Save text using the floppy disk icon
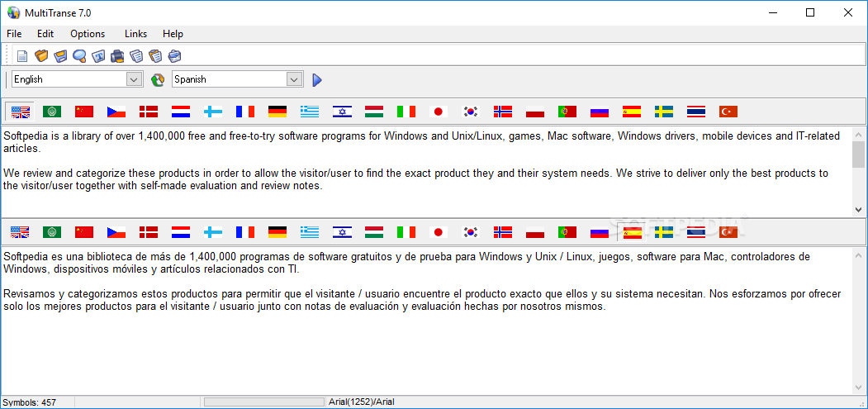The image size is (868, 409). [x=61, y=56]
